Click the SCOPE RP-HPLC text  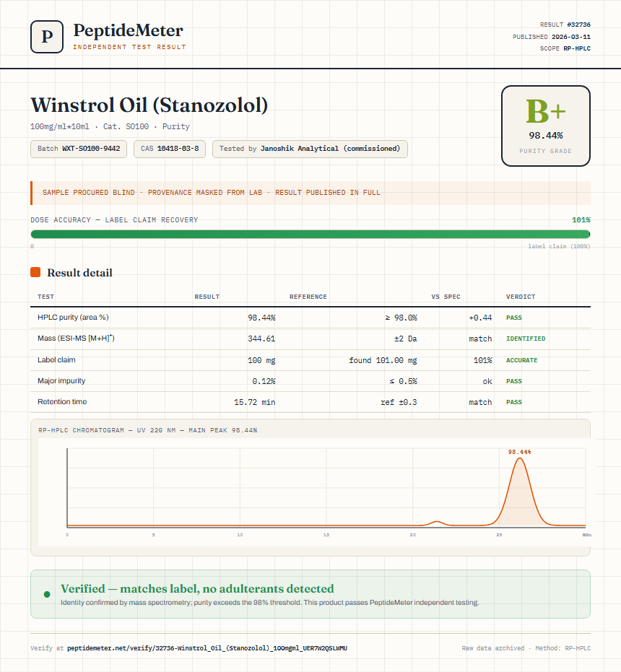pos(565,48)
